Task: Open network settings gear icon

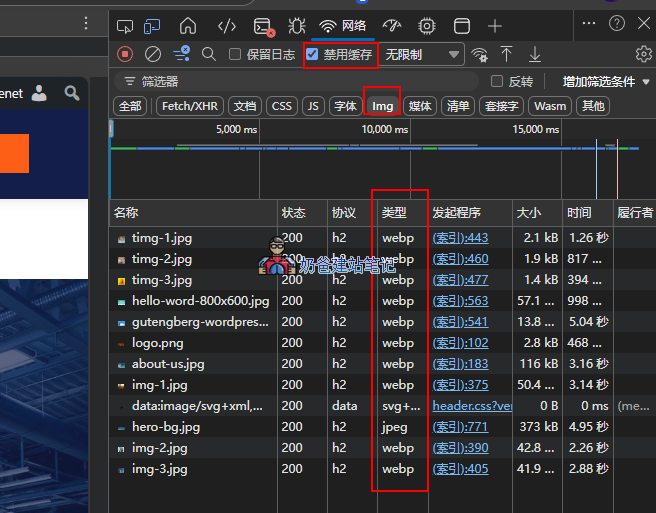Action: (643, 55)
